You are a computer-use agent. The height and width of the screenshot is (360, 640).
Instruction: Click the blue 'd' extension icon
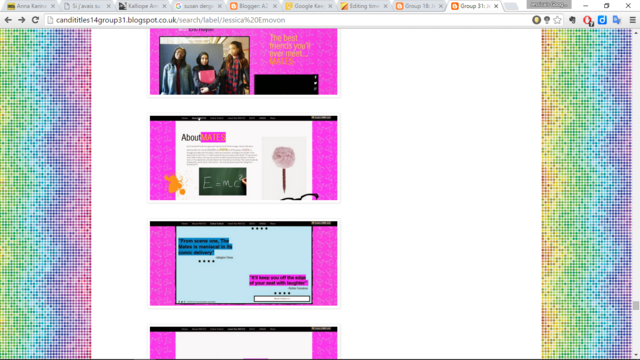coord(602,20)
